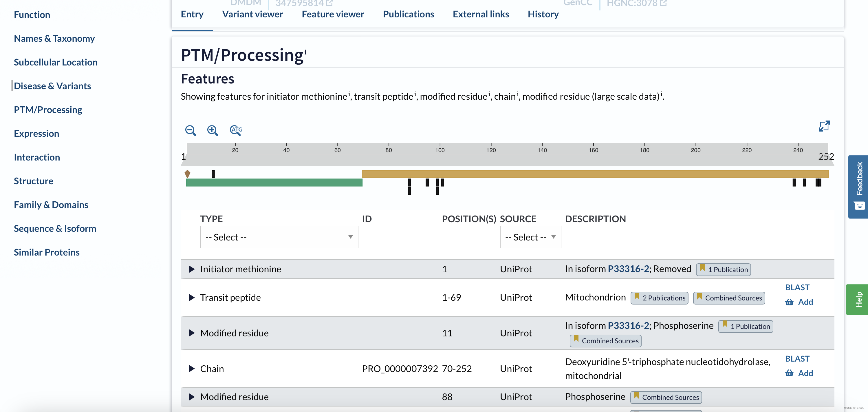Switch to the Publications tab
Image resolution: width=868 pixels, height=412 pixels.
point(409,14)
